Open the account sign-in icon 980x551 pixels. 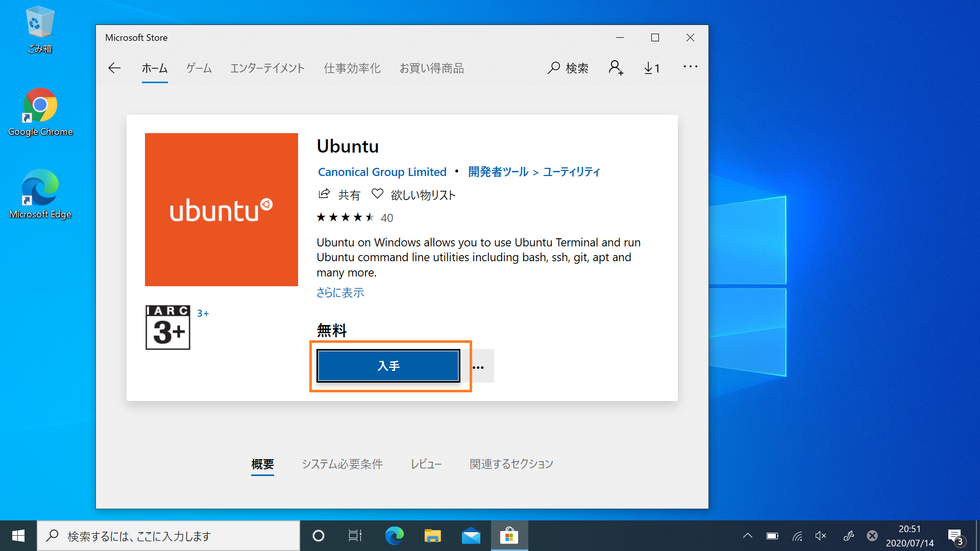(x=616, y=67)
